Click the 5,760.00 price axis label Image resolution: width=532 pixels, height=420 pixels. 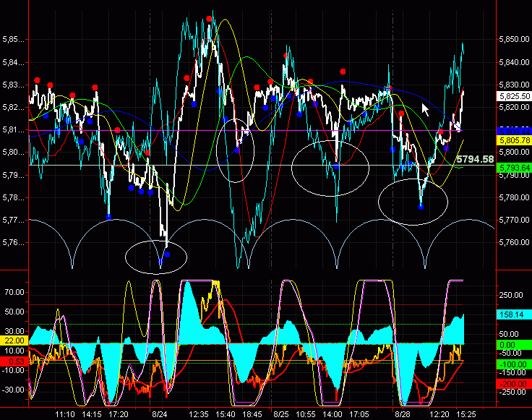pos(515,242)
